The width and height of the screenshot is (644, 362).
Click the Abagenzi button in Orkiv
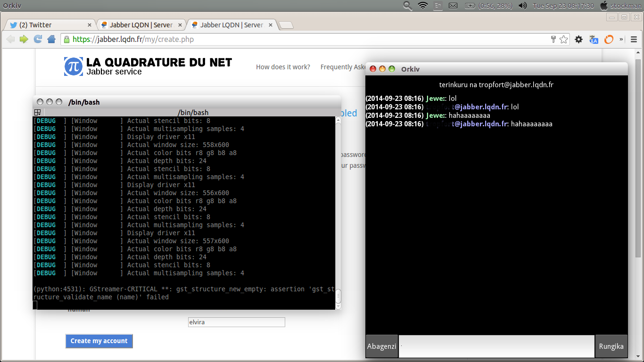382,346
